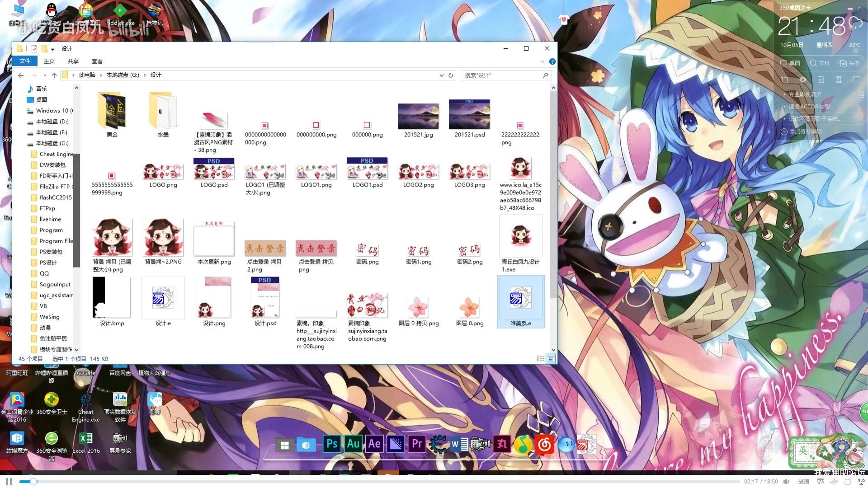Open the 查看 ribbon tab
868x488 pixels.
point(97,61)
